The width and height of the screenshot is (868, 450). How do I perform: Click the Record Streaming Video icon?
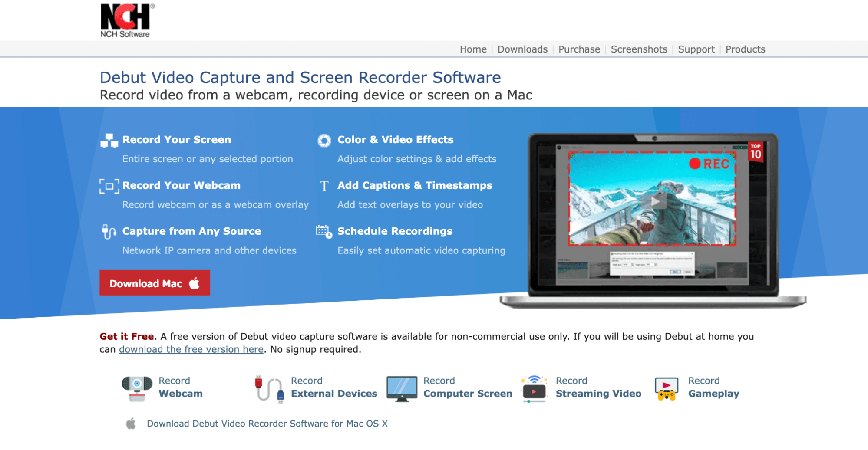click(535, 387)
